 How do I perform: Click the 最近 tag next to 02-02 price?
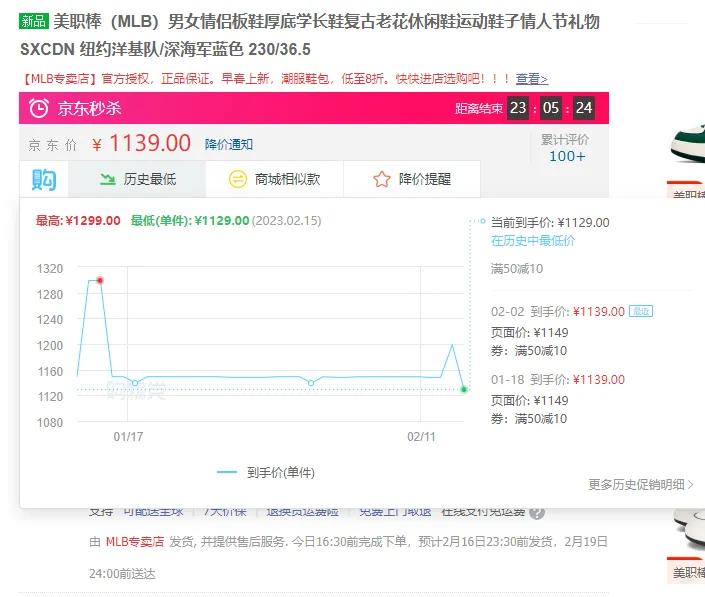[641, 311]
